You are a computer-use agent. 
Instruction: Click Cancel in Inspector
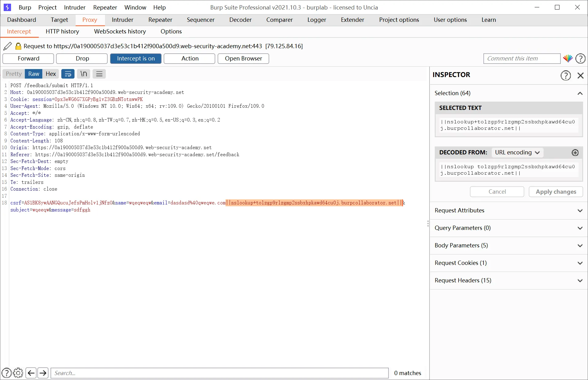[x=497, y=192]
